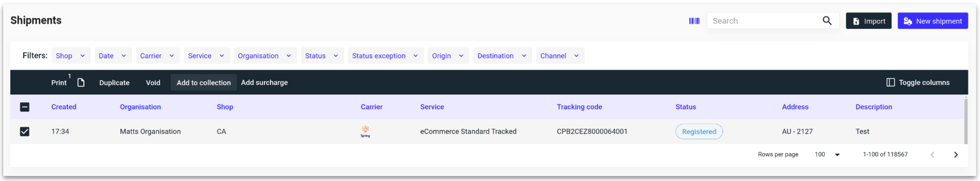Select Void in the action bar

click(153, 83)
